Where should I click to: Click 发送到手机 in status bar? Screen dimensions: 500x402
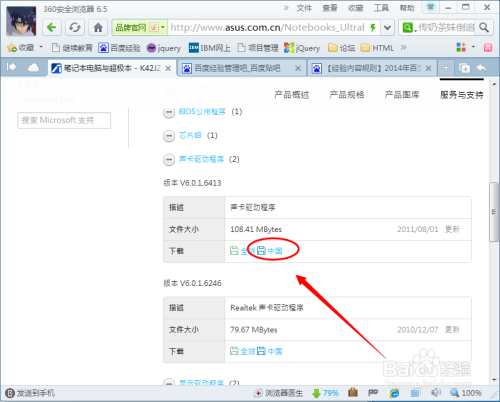click(30, 393)
